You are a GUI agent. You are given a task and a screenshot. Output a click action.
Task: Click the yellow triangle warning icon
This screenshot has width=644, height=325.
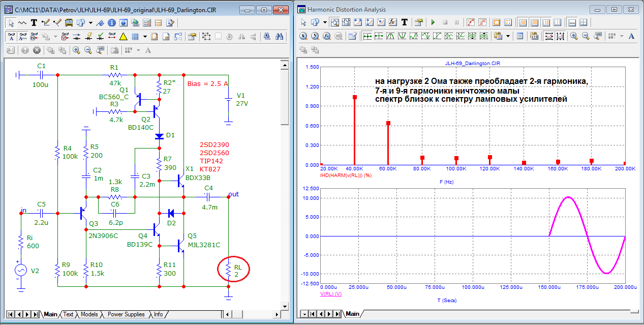click(x=123, y=37)
